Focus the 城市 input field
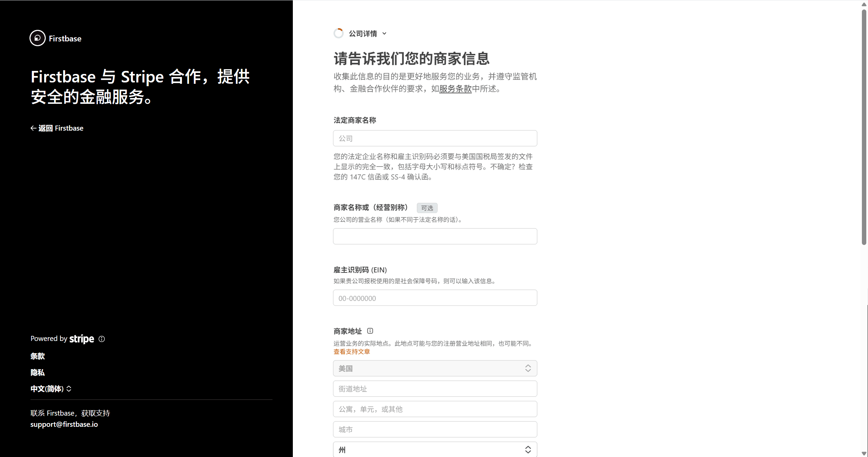This screenshot has height=457, width=868. point(435,430)
